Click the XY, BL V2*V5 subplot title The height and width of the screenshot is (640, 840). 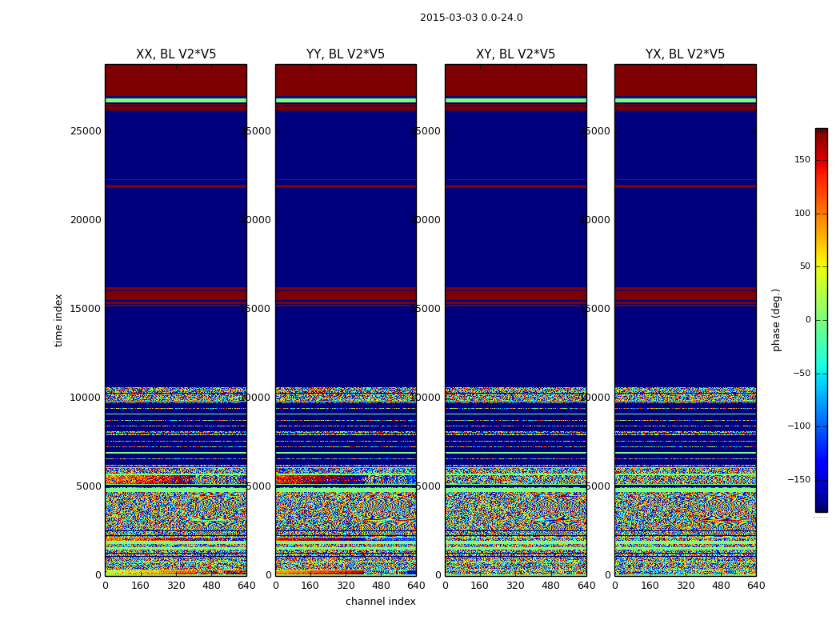point(515,54)
